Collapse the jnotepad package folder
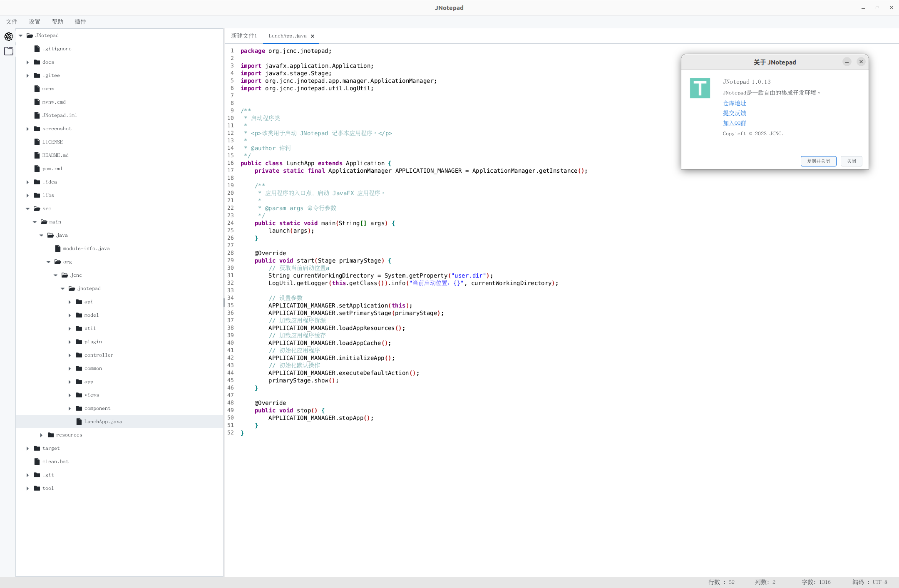The image size is (899, 588). 63,289
